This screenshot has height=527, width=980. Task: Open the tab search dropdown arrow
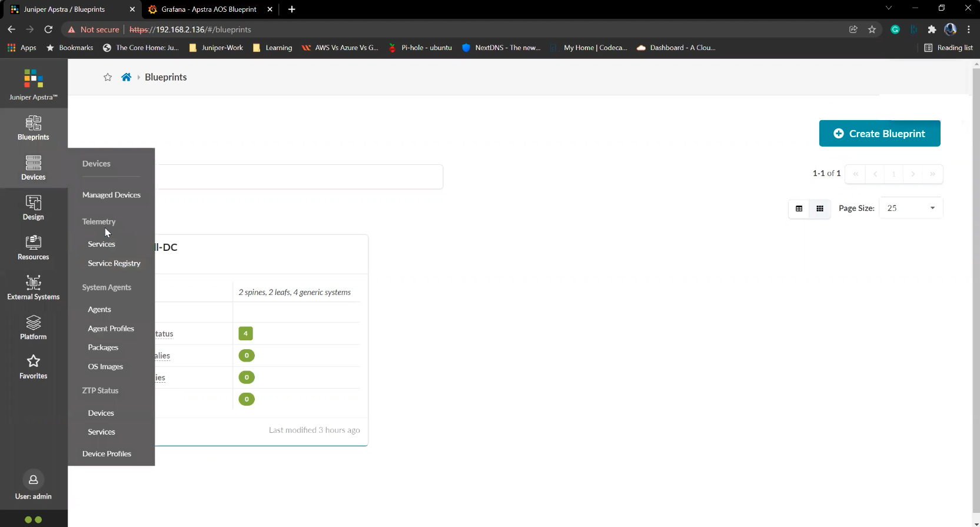(x=889, y=8)
